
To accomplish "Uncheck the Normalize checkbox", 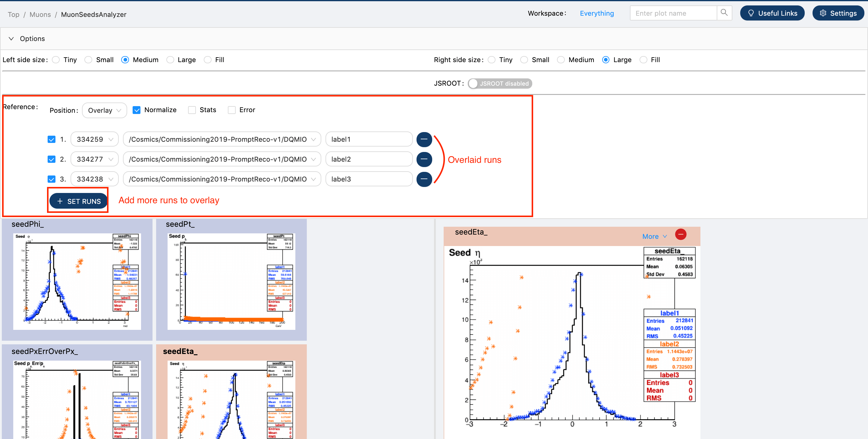I will pyautogui.click(x=137, y=110).
